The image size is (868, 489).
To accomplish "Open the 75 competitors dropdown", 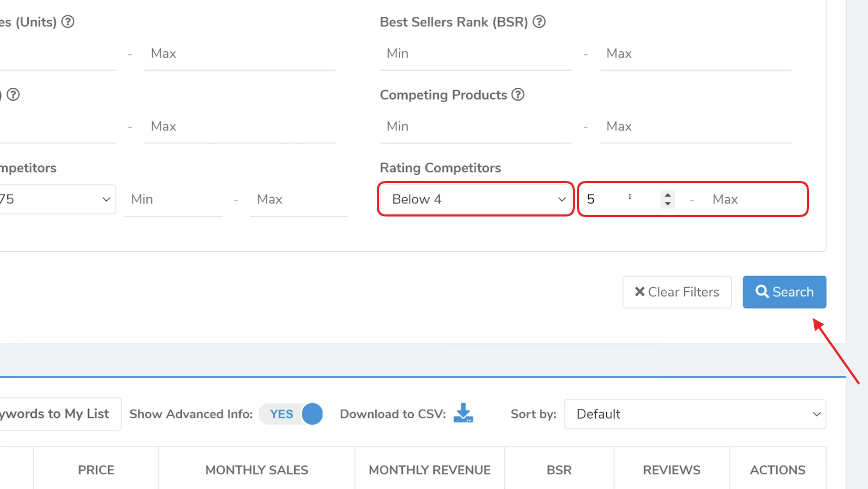I will tap(57, 199).
